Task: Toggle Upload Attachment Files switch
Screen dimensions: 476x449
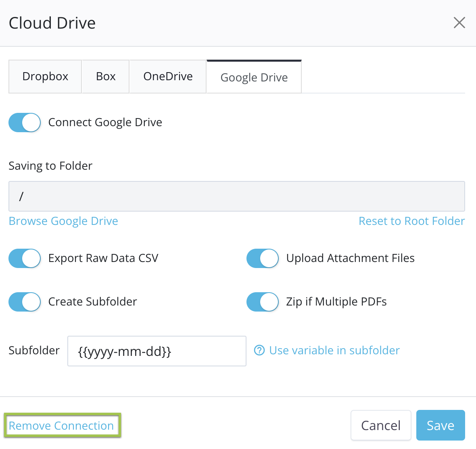Action: pyautogui.click(x=263, y=258)
